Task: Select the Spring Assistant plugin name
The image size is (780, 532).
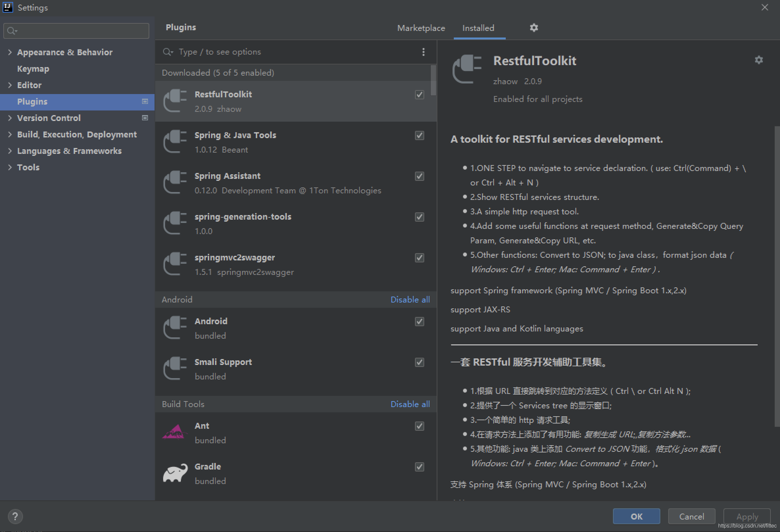Action: pos(227,176)
